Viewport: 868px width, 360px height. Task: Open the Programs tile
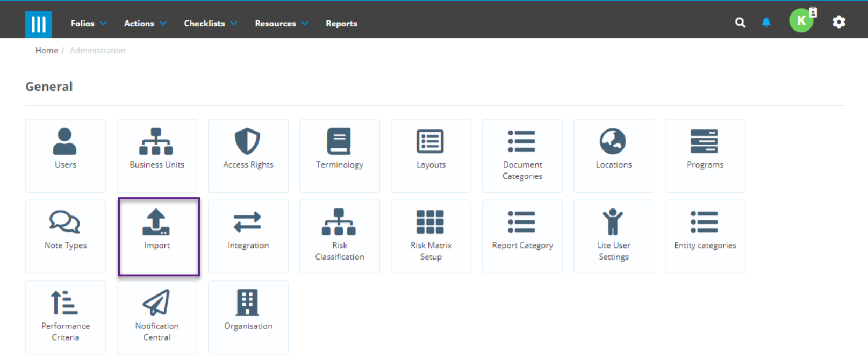click(705, 156)
